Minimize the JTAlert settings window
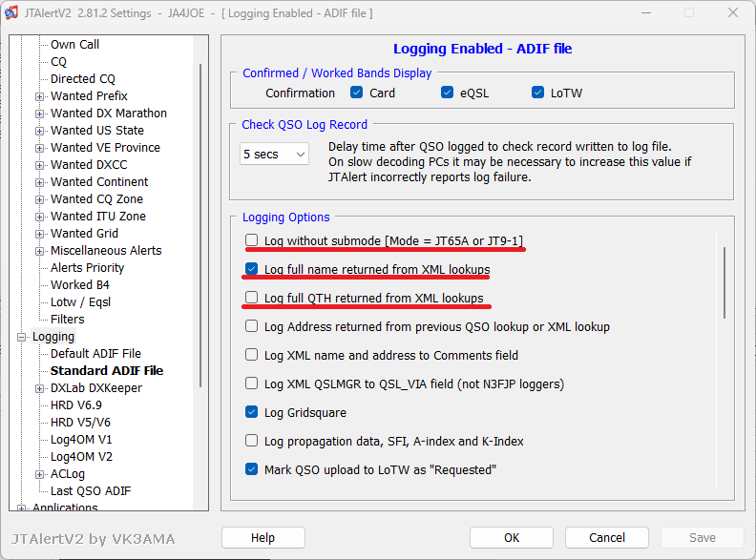This screenshot has height=560, width=756. [646, 12]
